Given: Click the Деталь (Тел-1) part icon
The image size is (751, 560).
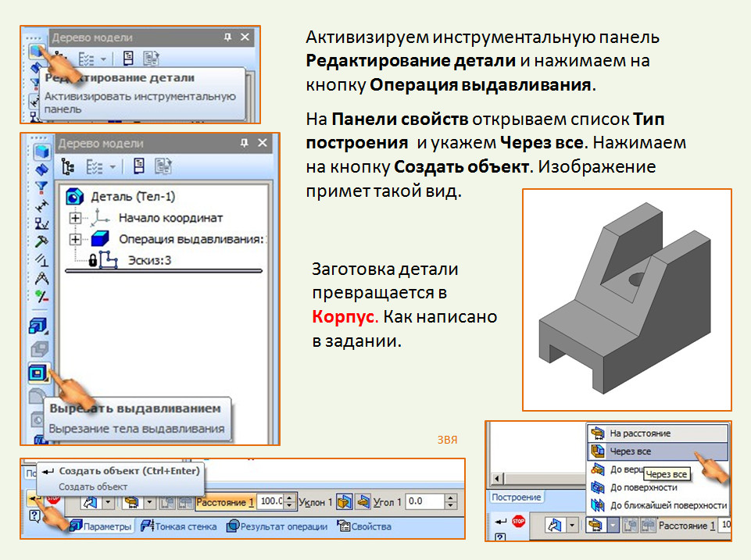Looking at the screenshot, I should coord(74,194).
